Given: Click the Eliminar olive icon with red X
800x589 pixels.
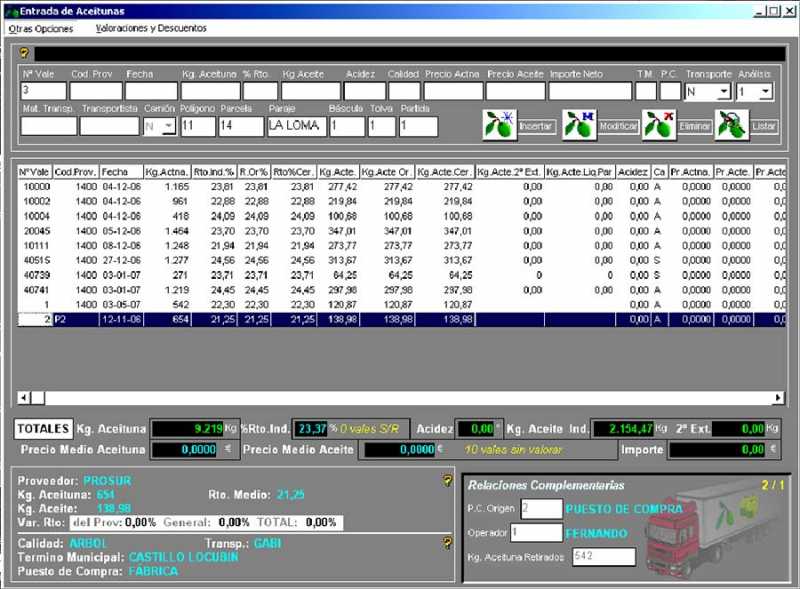Looking at the screenshot, I should click(x=659, y=125).
